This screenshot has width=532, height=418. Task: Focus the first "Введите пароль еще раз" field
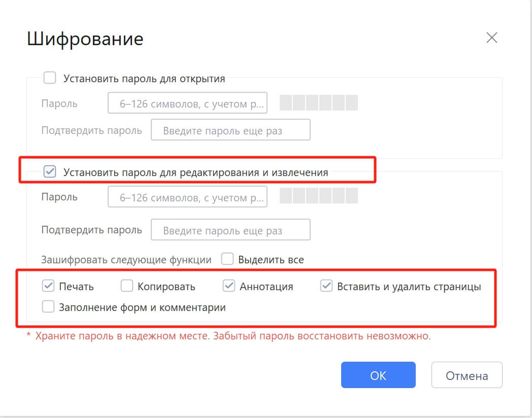(x=230, y=129)
